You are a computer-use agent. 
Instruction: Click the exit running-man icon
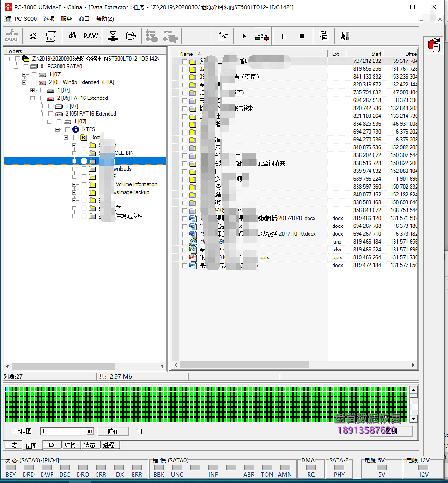click(x=345, y=36)
